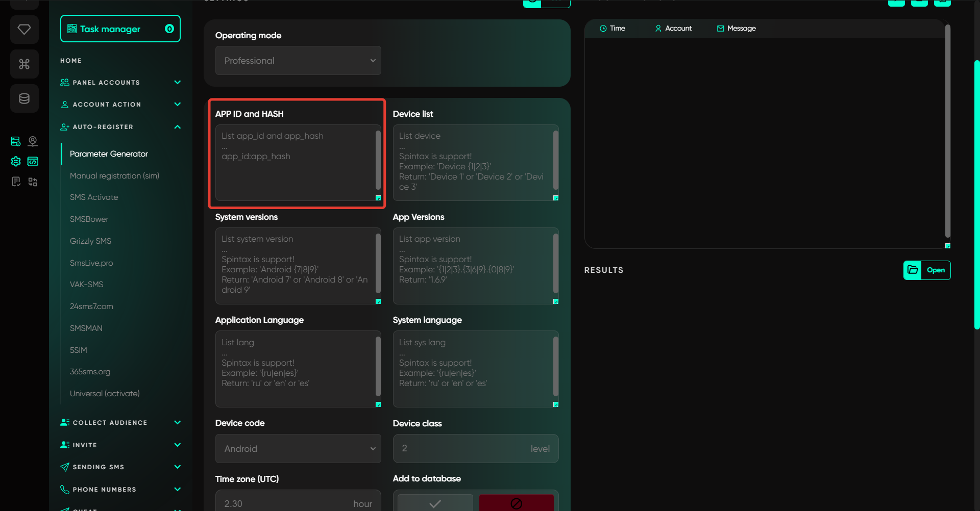Open the Device code Android dropdown
This screenshot has width=980, height=511.
[x=298, y=449]
